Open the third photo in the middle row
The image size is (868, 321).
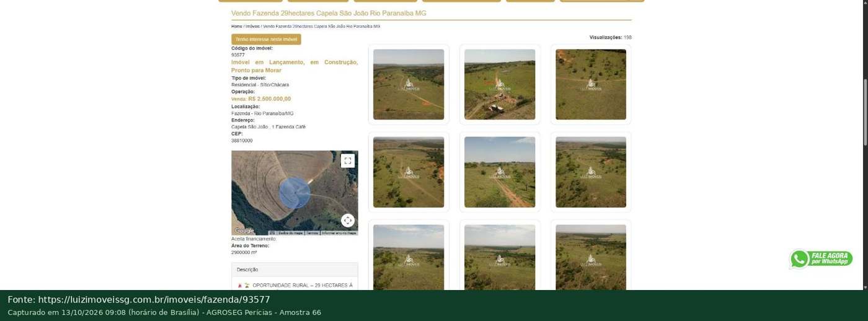click(x=591, y=172)
